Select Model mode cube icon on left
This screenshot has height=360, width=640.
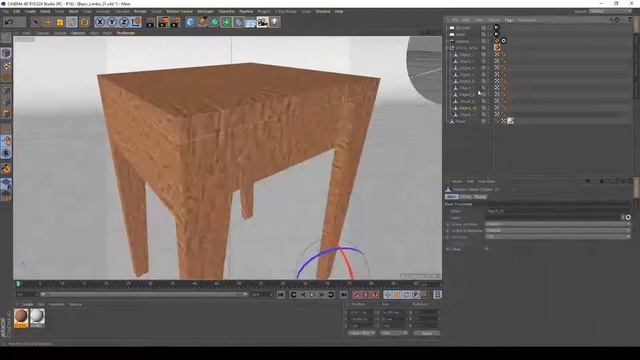coord(6,53)
